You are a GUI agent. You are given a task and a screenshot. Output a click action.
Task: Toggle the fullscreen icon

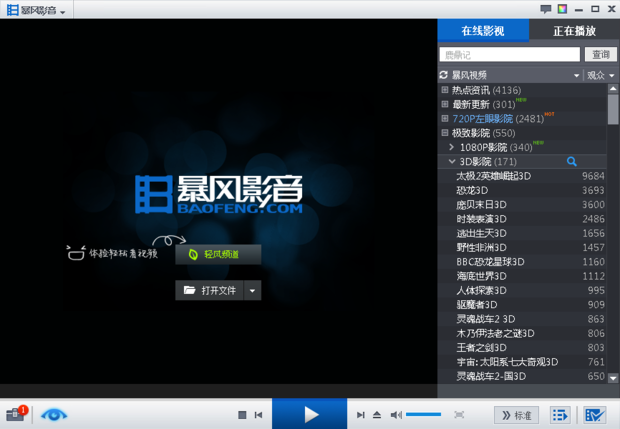point(459,415)
